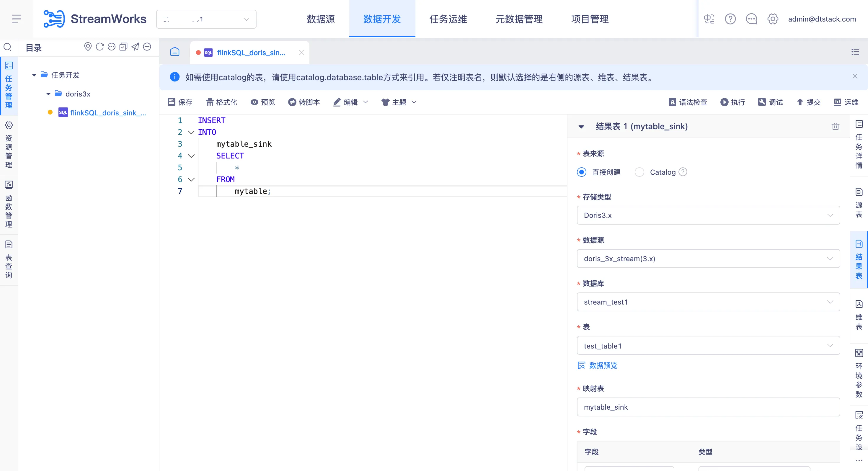This screenshot has width=868, height=471.
Task: Refresh the directory tree
Action: click(100, 47)
